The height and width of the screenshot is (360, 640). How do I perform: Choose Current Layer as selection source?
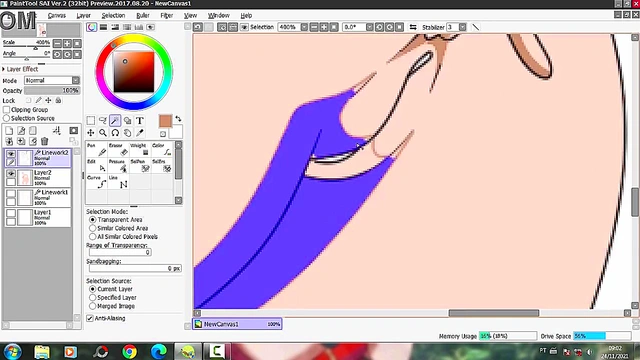[93, 289]
